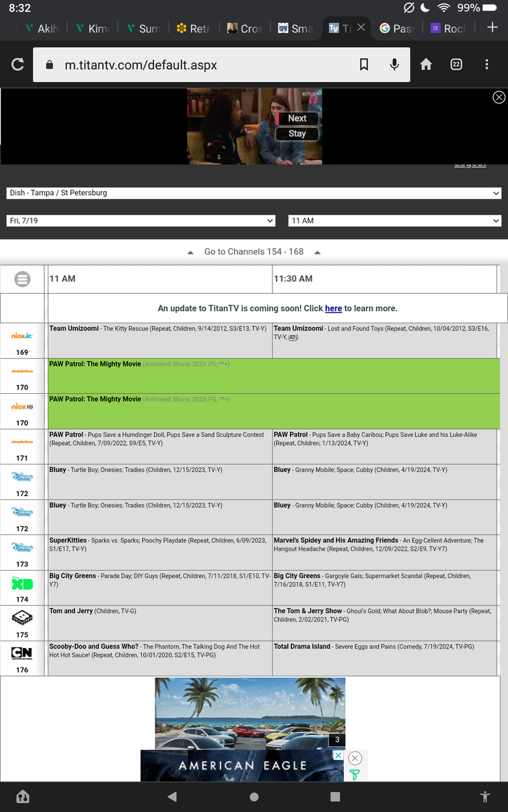
Task: Open the Dish - Tampa / St Petersburg lineup dropdown
Action: click(x=254, y=193)
